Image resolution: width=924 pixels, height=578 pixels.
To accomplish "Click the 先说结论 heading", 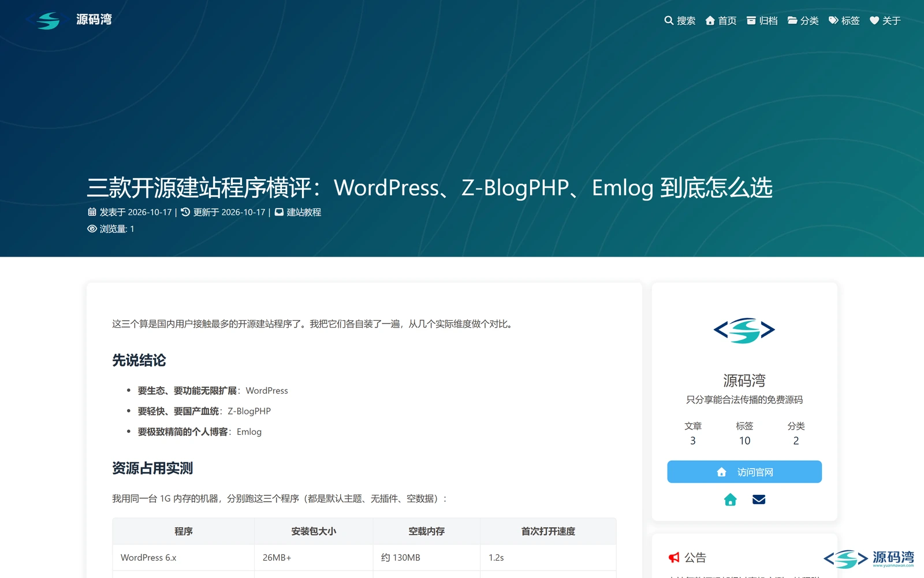I will coord(139,361).
